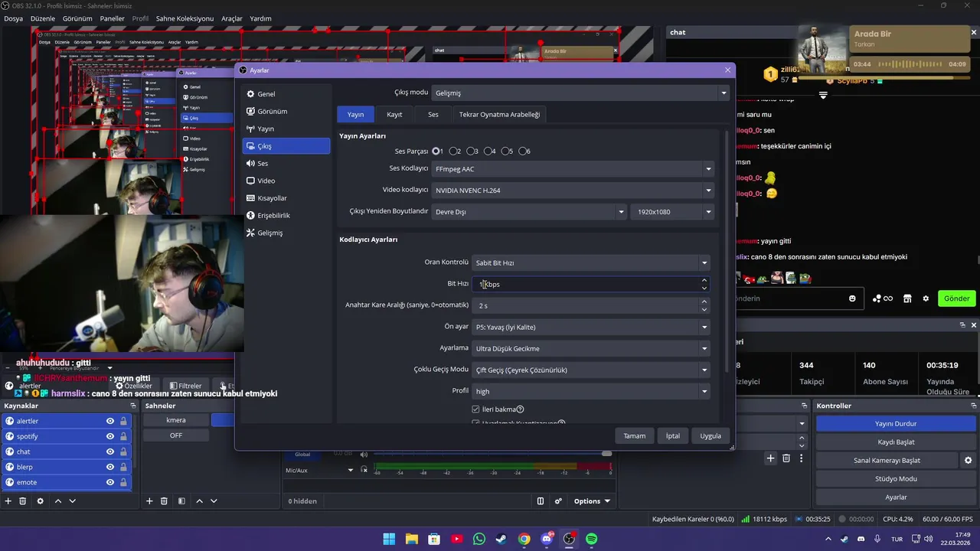Mute Mic/Aux monitoring headphone icon

(364, 470)
